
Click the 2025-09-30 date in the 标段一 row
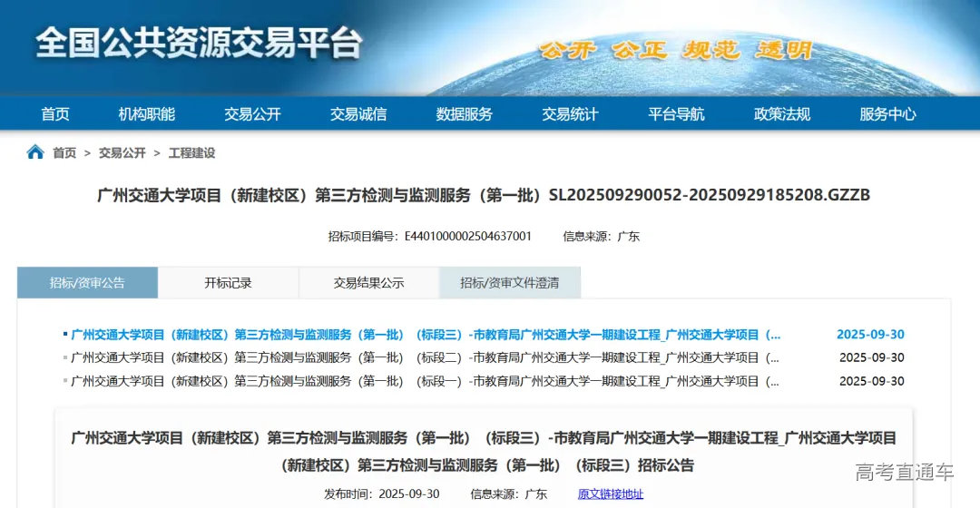coord(872,381)
